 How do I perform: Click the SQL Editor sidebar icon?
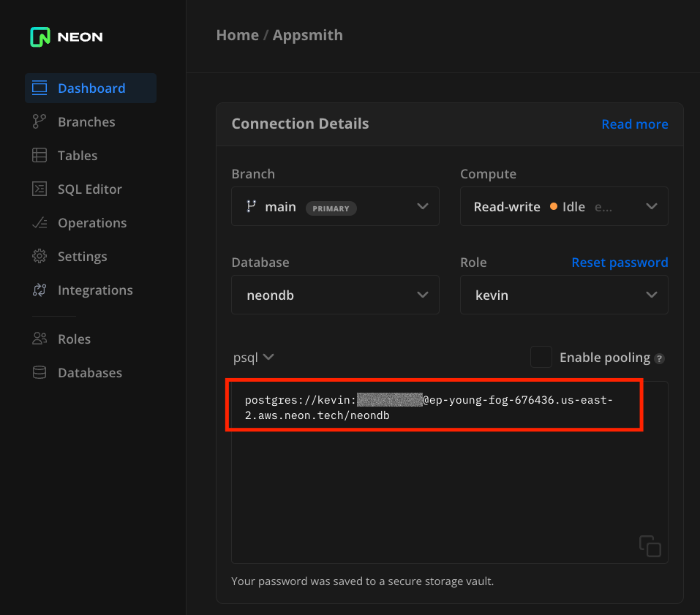(39, 189)
